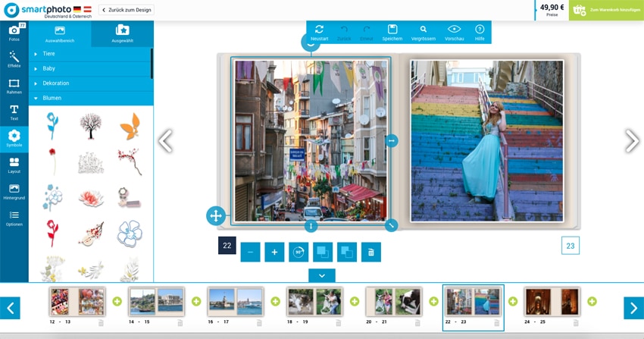Collapse the page toolbar with down chevron
This screenshot has width=644, height=339.
pos(321,275)
